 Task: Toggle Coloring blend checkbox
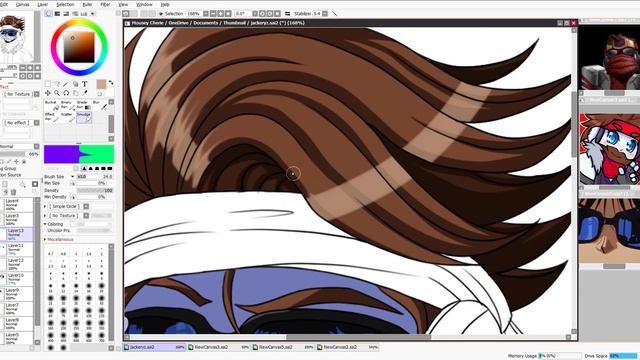point(72,224)
